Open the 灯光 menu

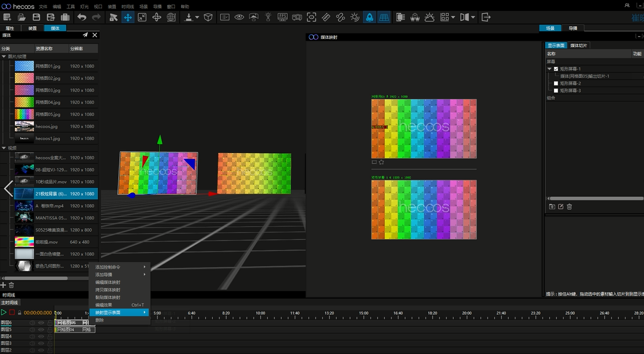pos(84,7)
